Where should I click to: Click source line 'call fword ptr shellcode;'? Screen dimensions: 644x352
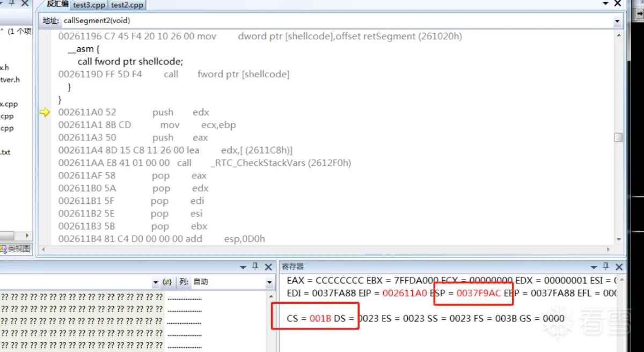coord(130,61)
